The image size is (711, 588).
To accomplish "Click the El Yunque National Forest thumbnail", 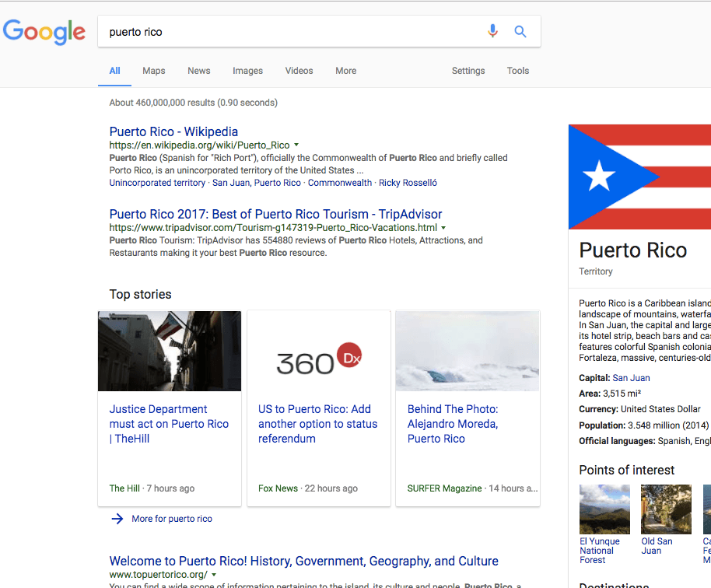I will 604,509.
